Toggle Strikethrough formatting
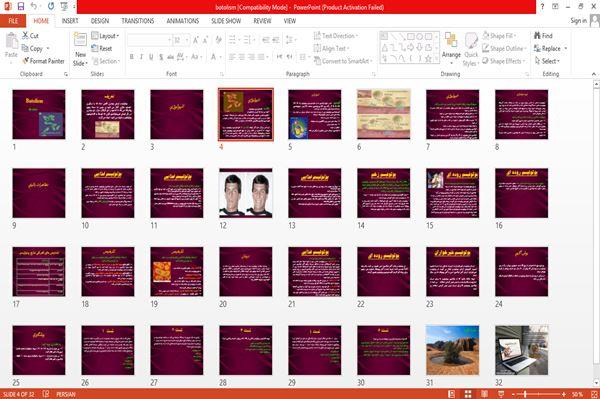 pos(170,57)
